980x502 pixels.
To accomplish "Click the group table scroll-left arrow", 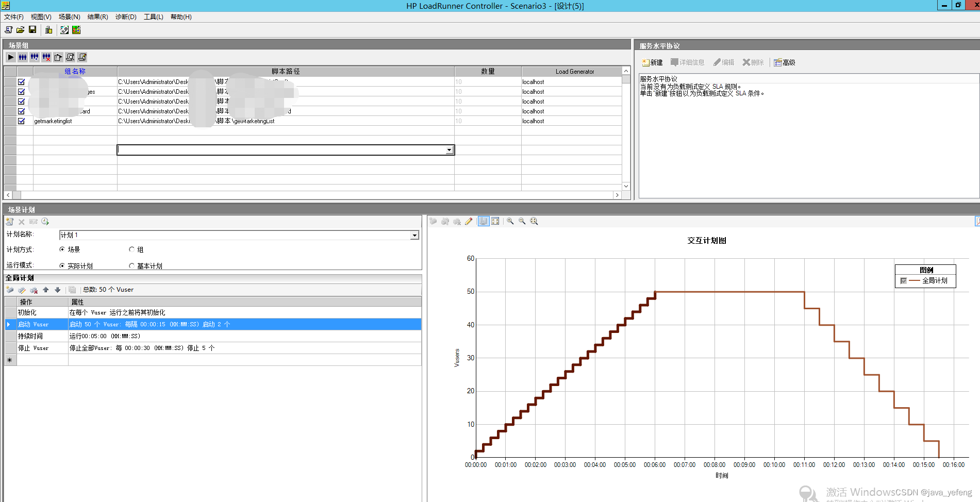I will click(8, 195).
